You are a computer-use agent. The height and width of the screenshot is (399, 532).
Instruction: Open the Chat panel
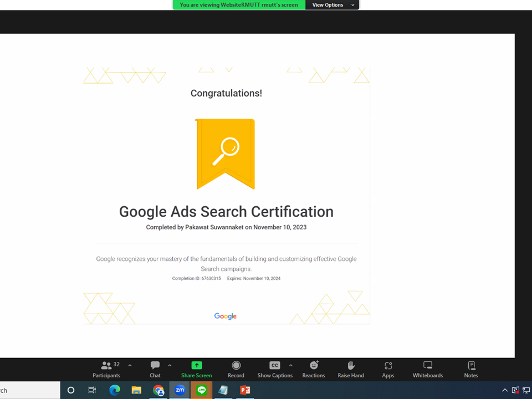[155, 370]
